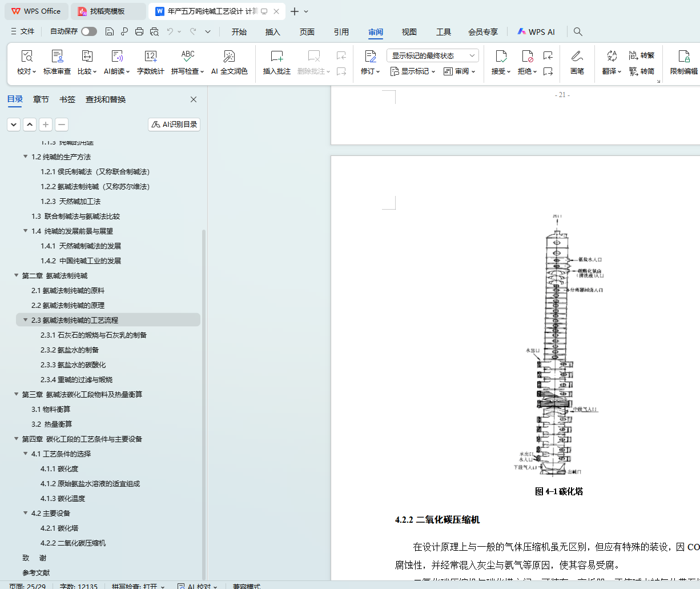The image size is (700, 589).
Task: Click the print icon in quick toolbar
Action: (x=139, y=31)
